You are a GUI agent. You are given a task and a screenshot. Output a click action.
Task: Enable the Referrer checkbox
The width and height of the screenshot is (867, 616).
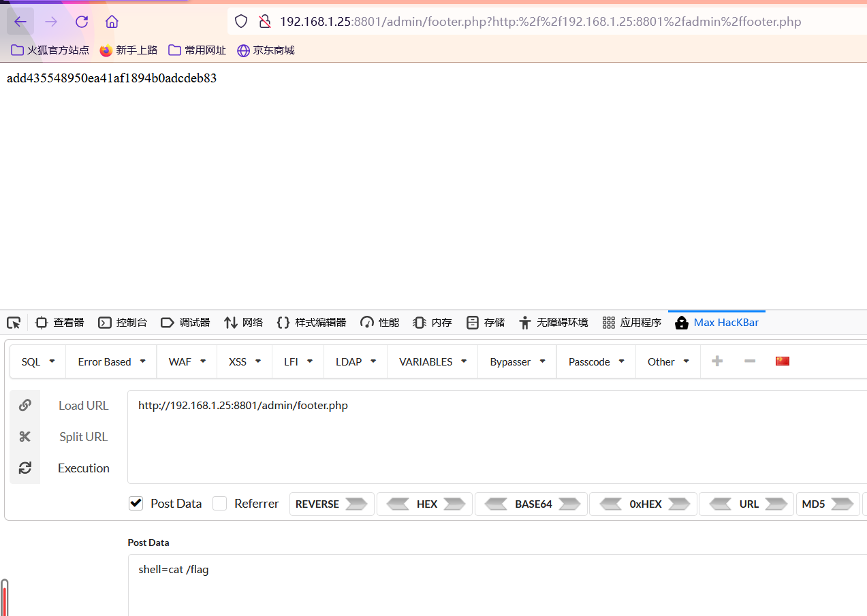coord(220,503)
